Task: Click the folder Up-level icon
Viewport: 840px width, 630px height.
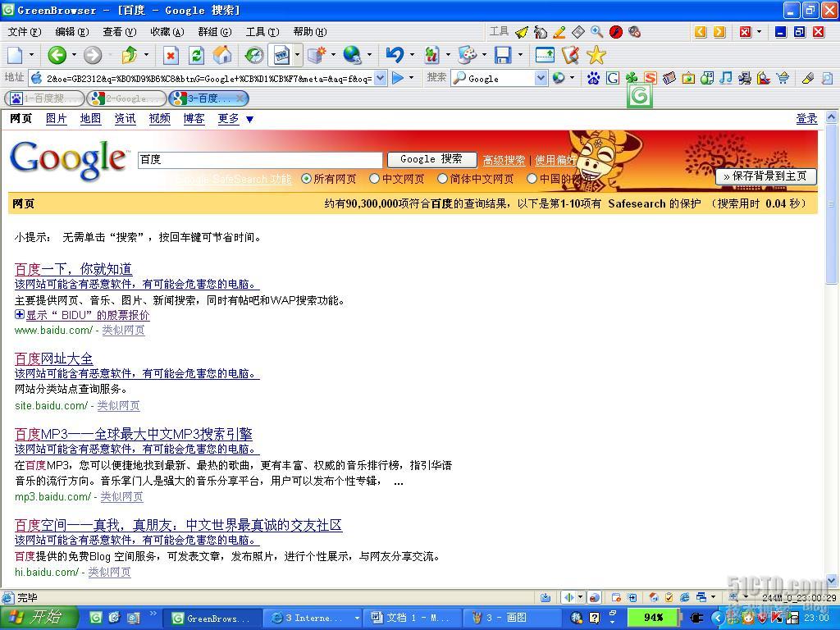Action: tap(129, 55)
